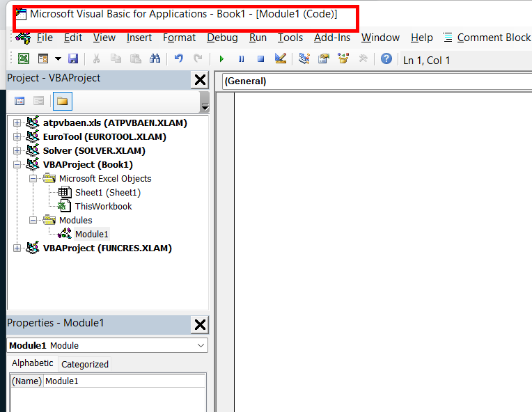The width and height of the screenshot is (532, 412).
Task: Expand the VBAProject (FUNCRES.XLAM) node
Action: click(x=17, y=248)
